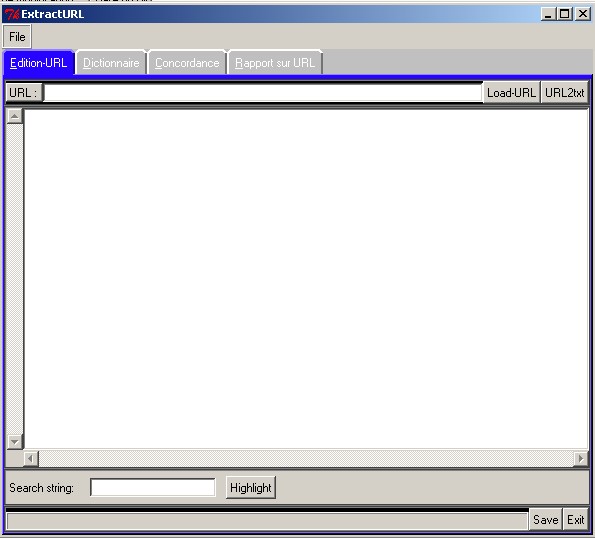Close the ExtractURL window
This screenshot has width=595, height=538.
583,14
